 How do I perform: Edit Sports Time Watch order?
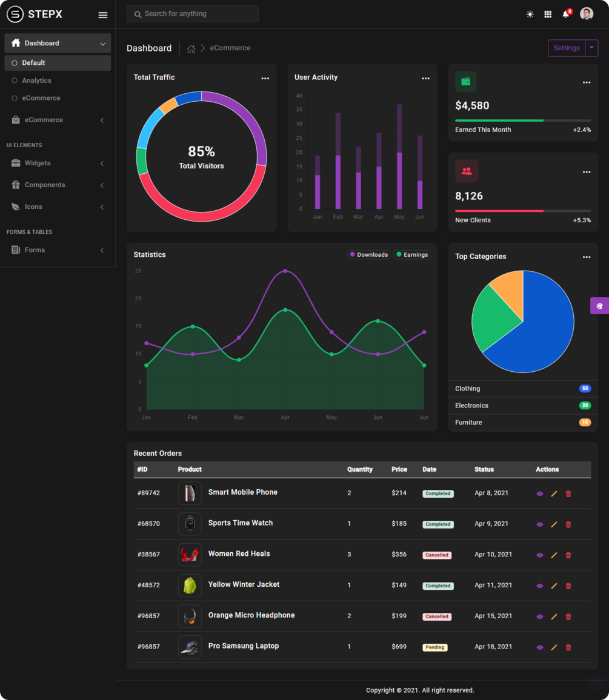click(x=554, y=524)
